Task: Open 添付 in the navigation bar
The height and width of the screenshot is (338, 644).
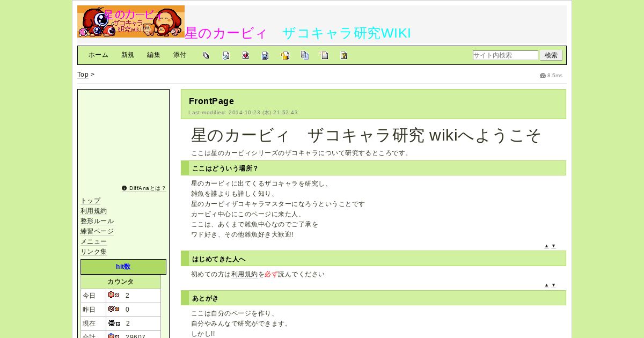Action: point(180,55)
